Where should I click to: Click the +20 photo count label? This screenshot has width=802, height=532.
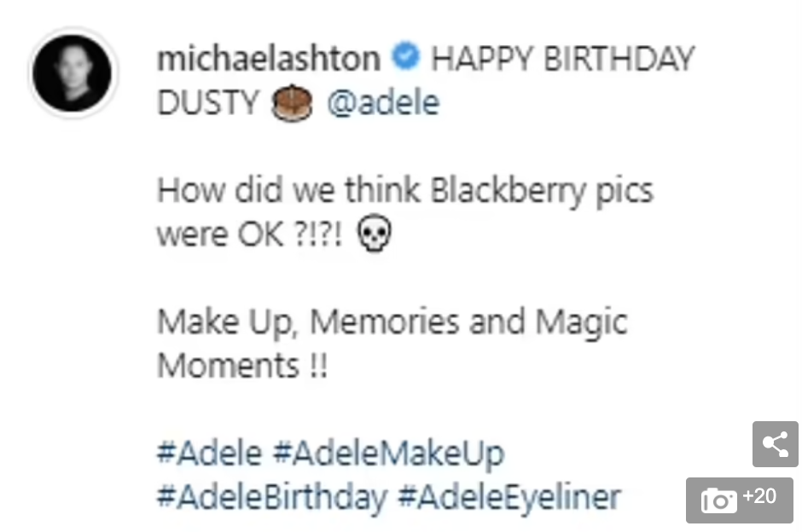pyautogui.click(x=759, y=495)
